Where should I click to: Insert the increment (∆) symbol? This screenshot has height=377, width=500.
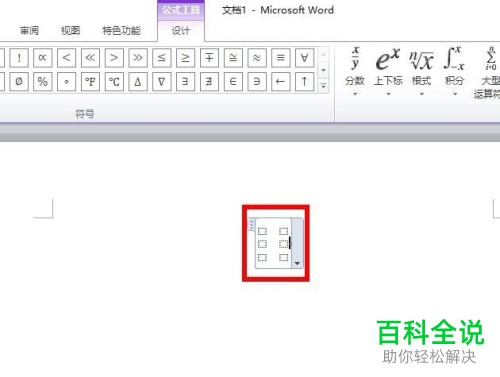(138, 82)
